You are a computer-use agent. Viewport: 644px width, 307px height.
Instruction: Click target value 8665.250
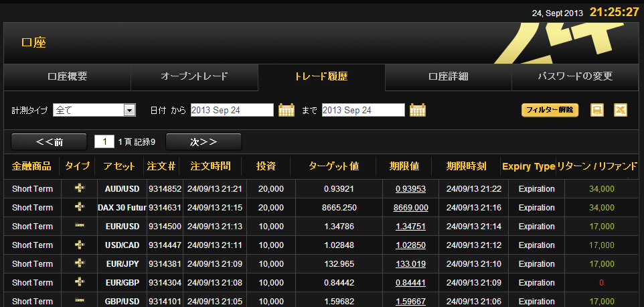pyautogui.click(x=339, y=208)
